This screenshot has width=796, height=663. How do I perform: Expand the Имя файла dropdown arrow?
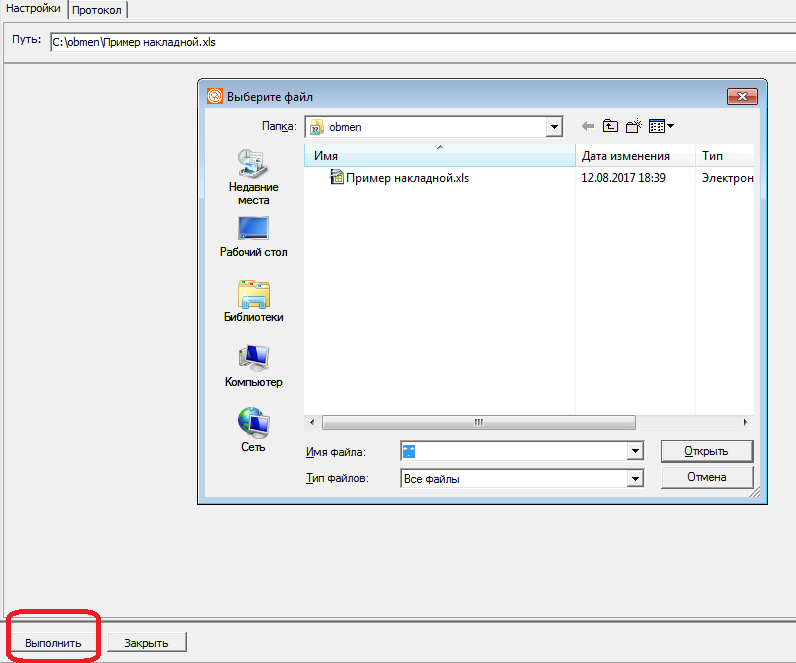tap(634, 452)
